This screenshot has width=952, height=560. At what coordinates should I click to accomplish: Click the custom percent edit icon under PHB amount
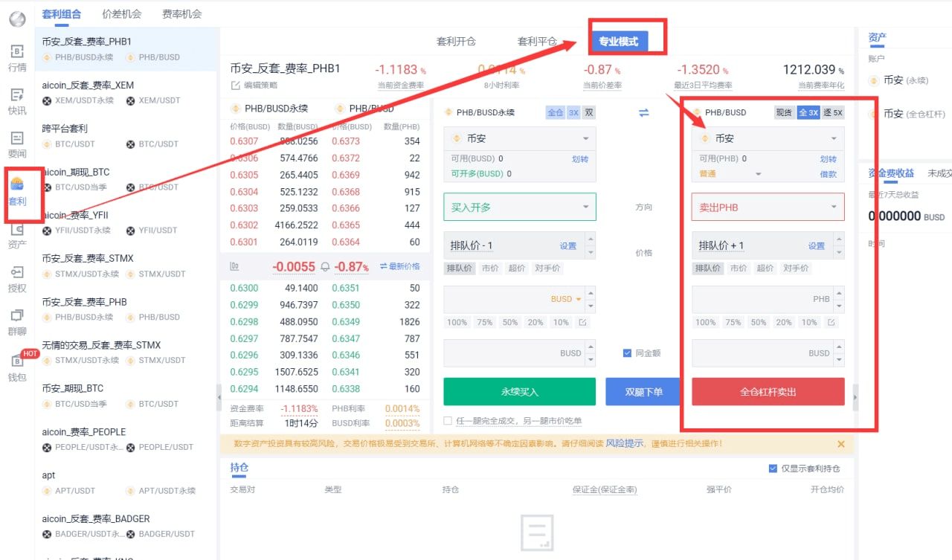tap(831, 322)
